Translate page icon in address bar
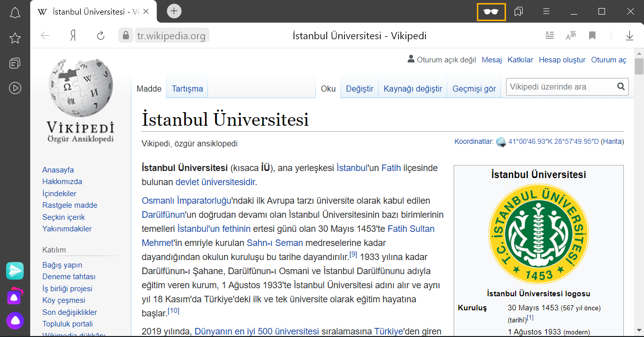 (x=570, y=35)
